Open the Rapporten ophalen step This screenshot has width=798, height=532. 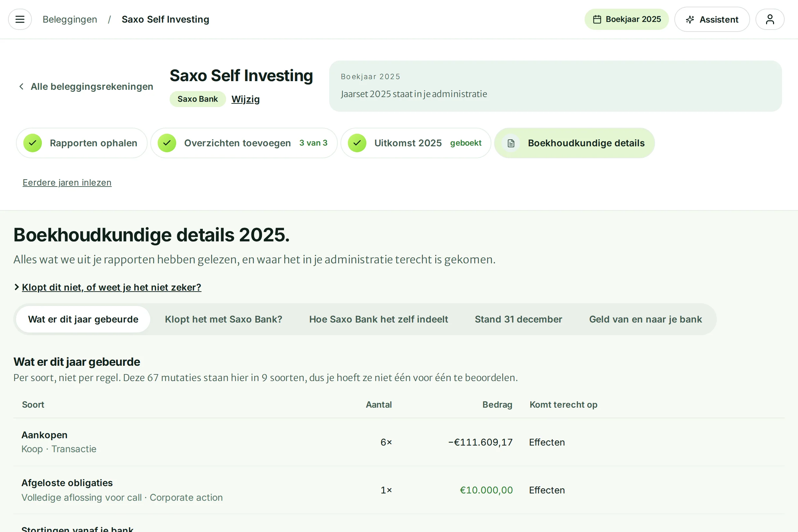(82, 143)
